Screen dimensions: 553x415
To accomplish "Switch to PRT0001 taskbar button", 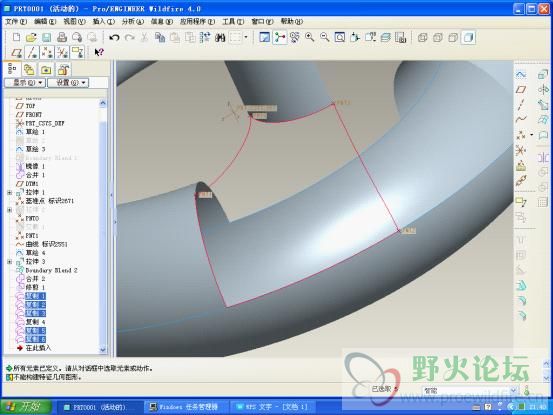I will click(99, 407).
